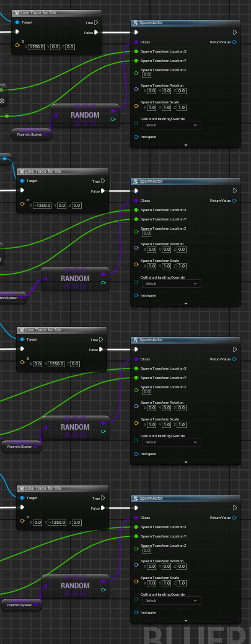Click the Instigator pin on the bottom SpawnActor node

coord(136,612)
